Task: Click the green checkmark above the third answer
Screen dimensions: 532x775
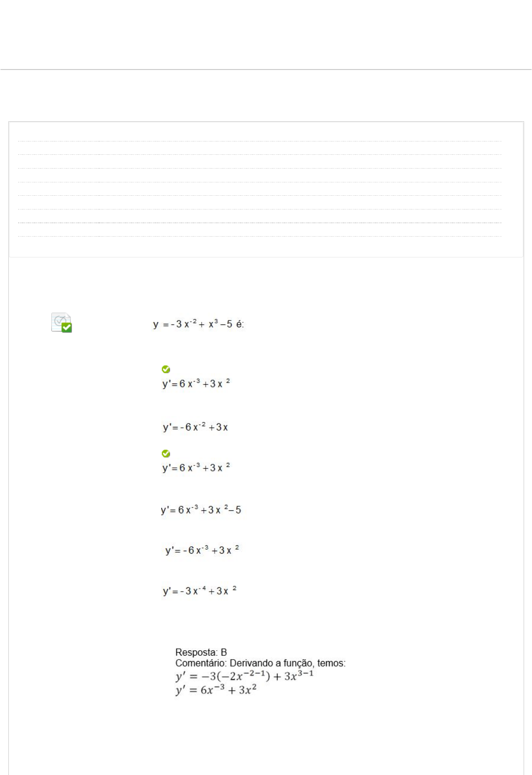Action: [166, 454]
